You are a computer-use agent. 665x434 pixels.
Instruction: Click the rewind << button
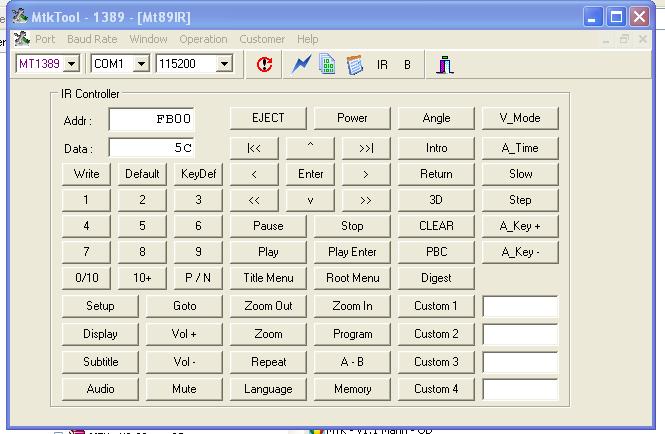[254, 200]
